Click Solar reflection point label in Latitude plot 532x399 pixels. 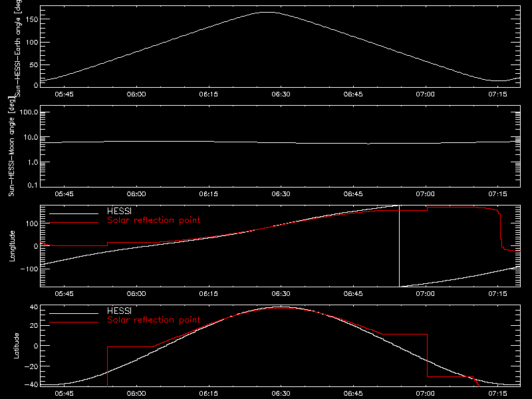pyautogui.click(x=154, y=320)
